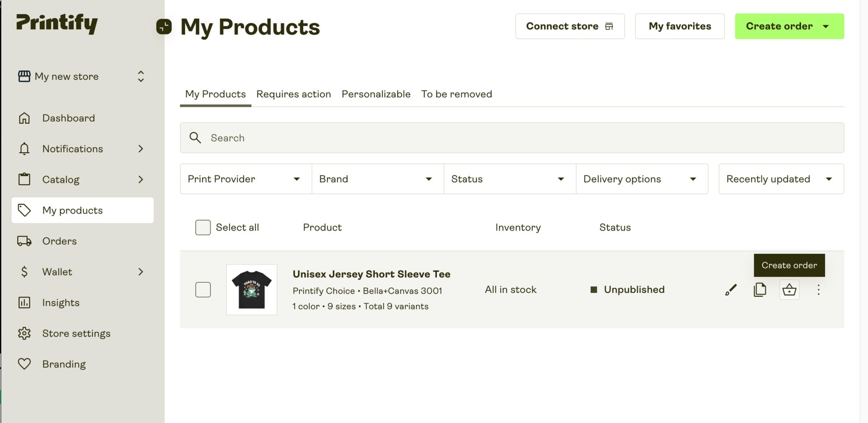
Task: Open the Print Provider filter dropdown
Action: (246, 179)
